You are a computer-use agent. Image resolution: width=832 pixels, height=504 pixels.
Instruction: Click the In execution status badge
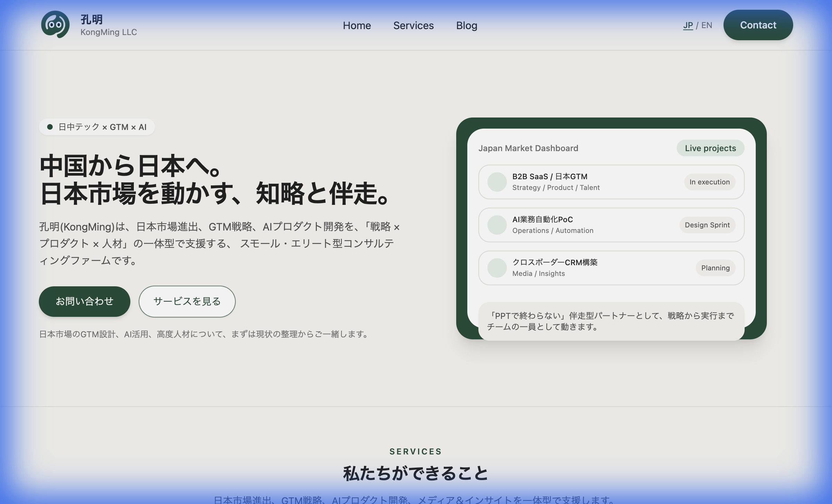(709, 182)
